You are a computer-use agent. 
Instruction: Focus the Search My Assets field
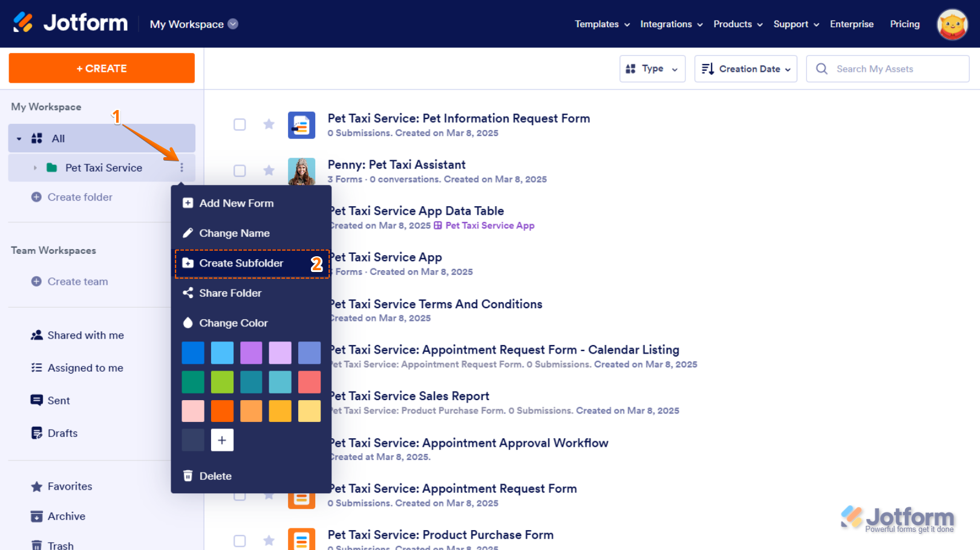(887, 69)
